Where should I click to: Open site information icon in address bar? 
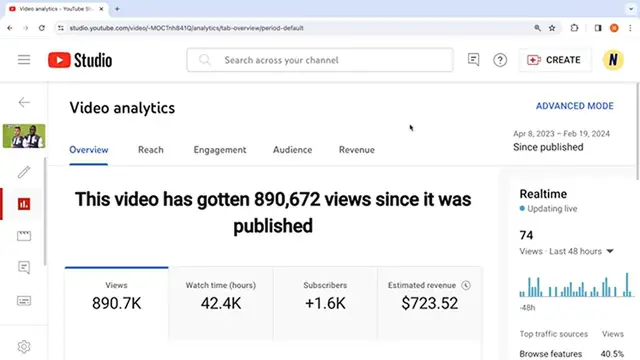[x=61, y=28]
